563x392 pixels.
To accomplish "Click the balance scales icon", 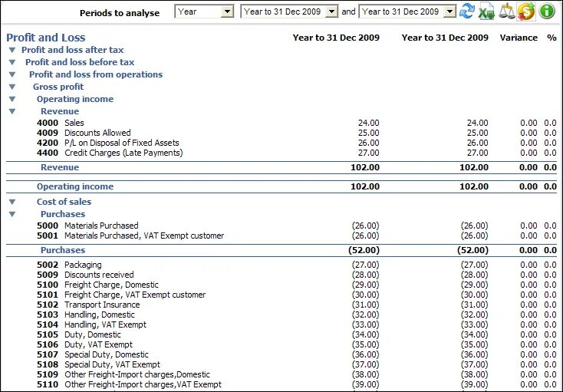I will coord(506,12).
